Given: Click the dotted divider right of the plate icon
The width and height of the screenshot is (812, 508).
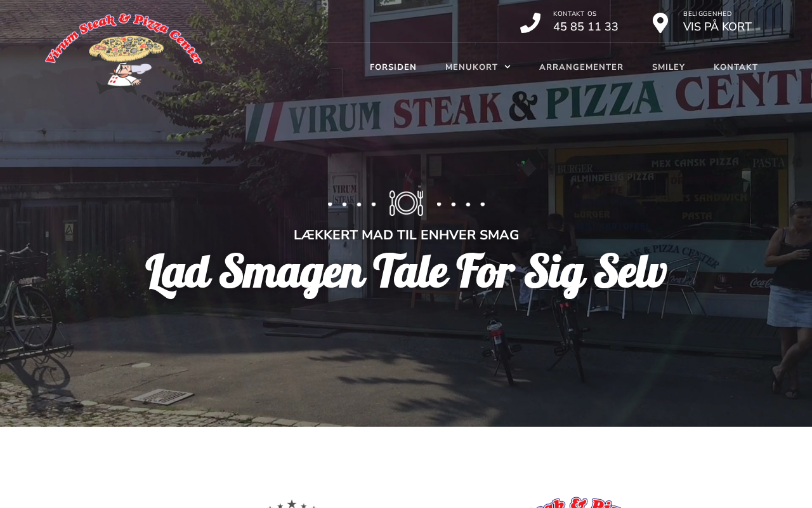Looking at the screenshot, I should point(461,204).
